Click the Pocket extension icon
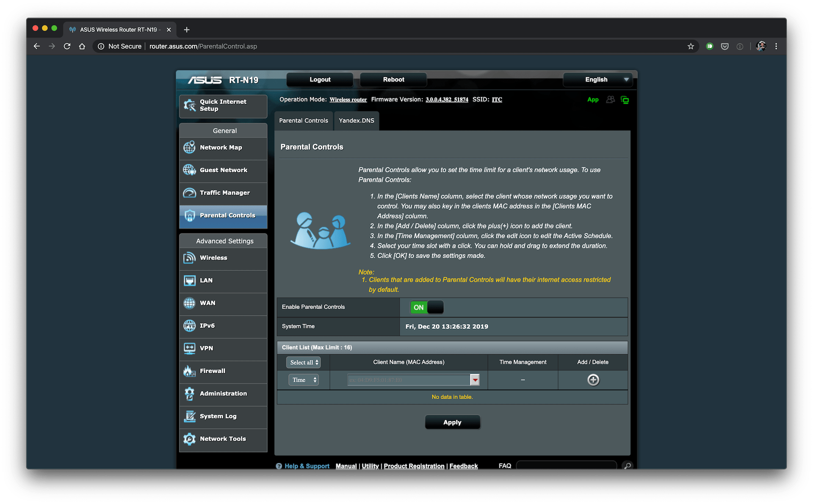The height and width of the screenshot is (504, 813). tap(725, 46)
